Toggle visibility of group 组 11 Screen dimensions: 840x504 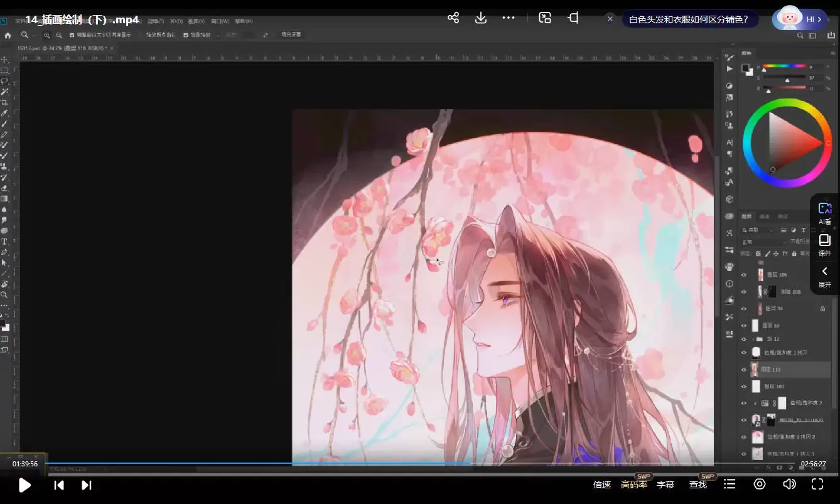click(x=744, y=339)
